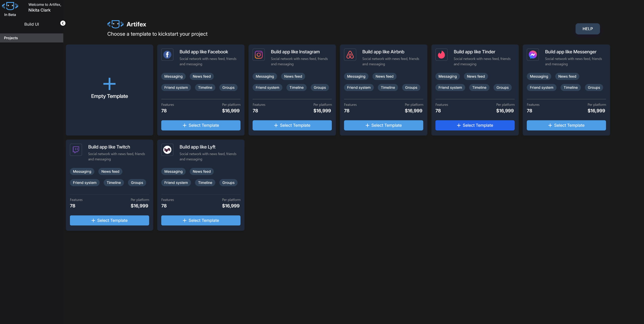Click the Facebook logo icon
Screen dimensions: 644x324
tap(167, 55)
